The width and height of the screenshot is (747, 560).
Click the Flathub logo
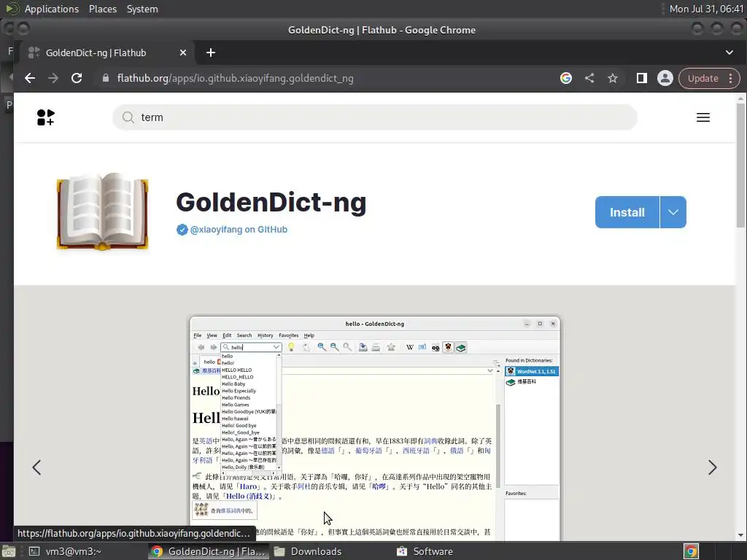point(46,117)
